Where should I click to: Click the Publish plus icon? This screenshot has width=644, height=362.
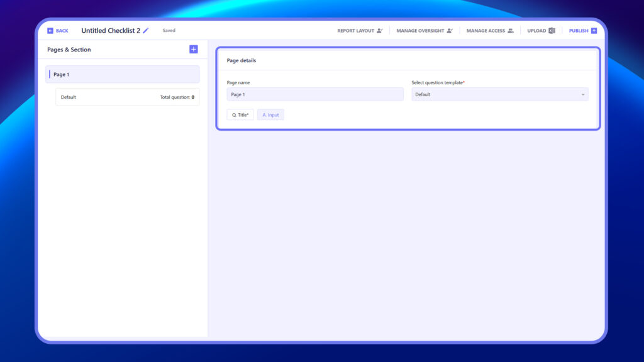click(x=594, y=31)
